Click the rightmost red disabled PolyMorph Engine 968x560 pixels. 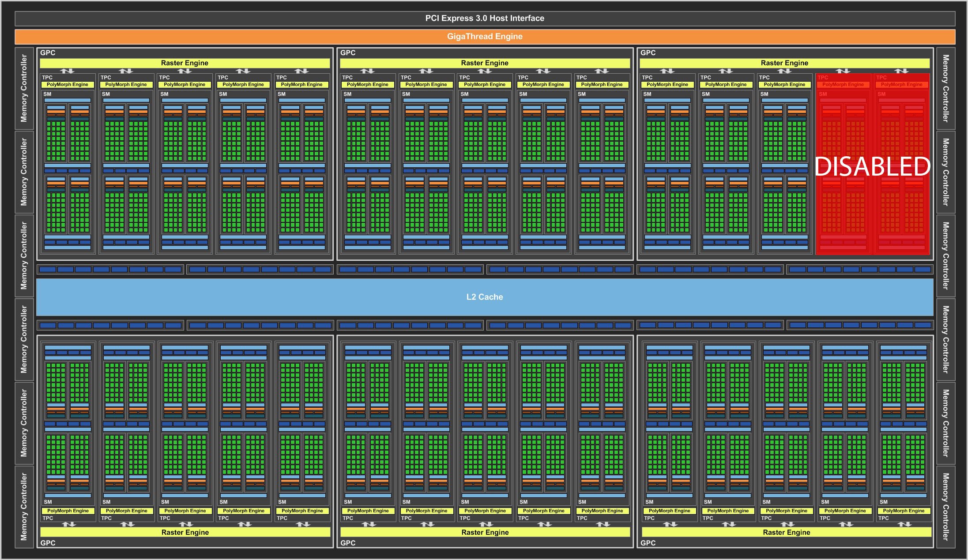tap(901, 84)
